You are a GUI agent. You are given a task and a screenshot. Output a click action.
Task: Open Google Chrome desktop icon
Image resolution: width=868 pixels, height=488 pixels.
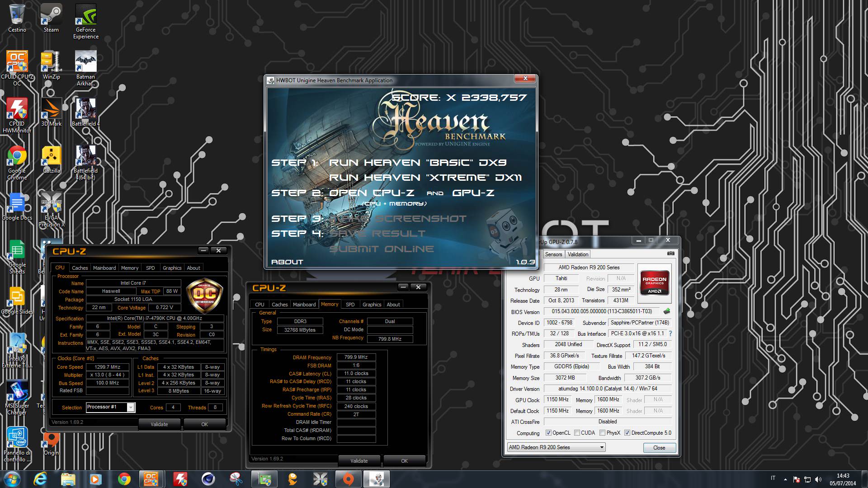[x=17, y=163]
